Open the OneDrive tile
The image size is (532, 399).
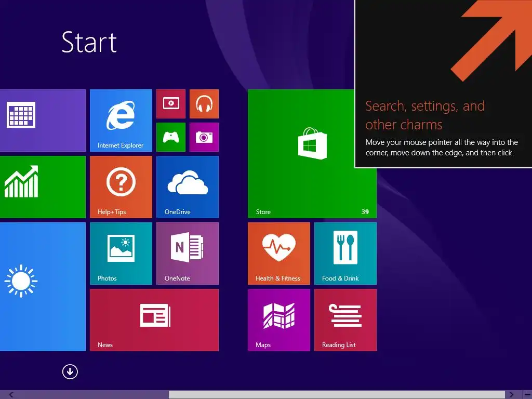point(187,187)
